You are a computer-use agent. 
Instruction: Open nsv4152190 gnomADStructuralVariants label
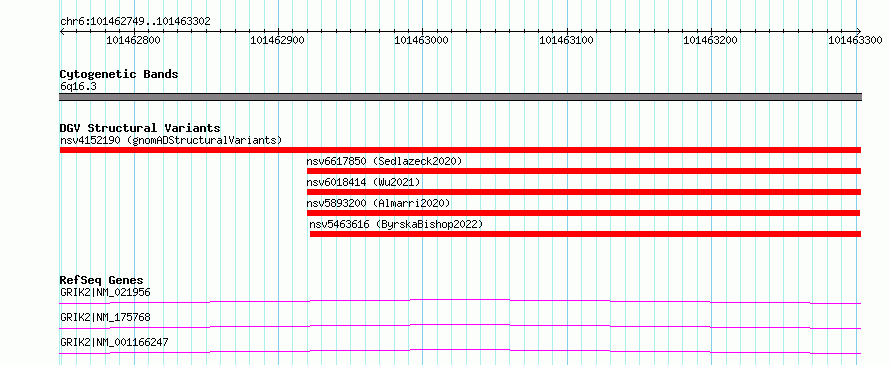[171, 140]
